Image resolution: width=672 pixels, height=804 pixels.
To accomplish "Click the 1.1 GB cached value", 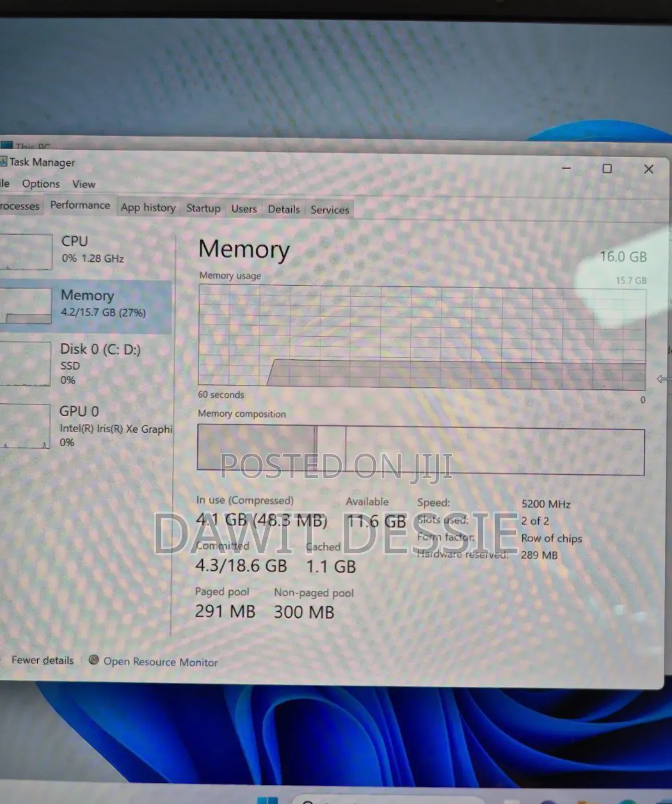I will [331, 567].
